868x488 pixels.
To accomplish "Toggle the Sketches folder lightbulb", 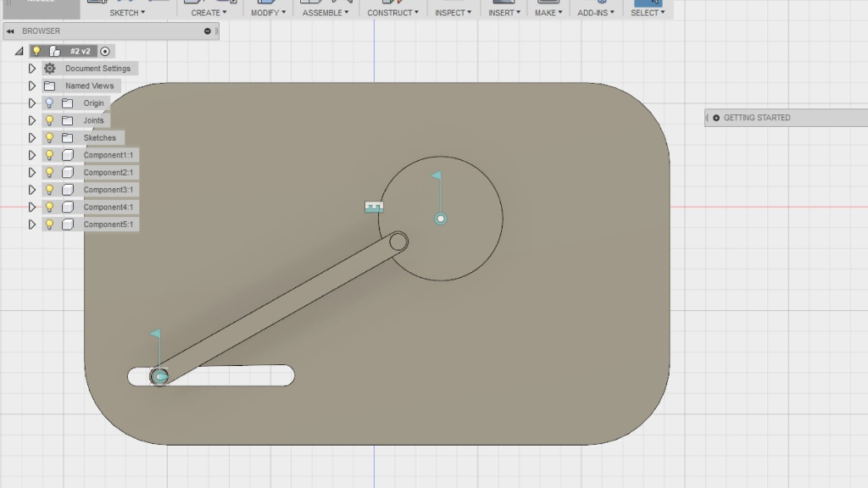I will [50, 137].
